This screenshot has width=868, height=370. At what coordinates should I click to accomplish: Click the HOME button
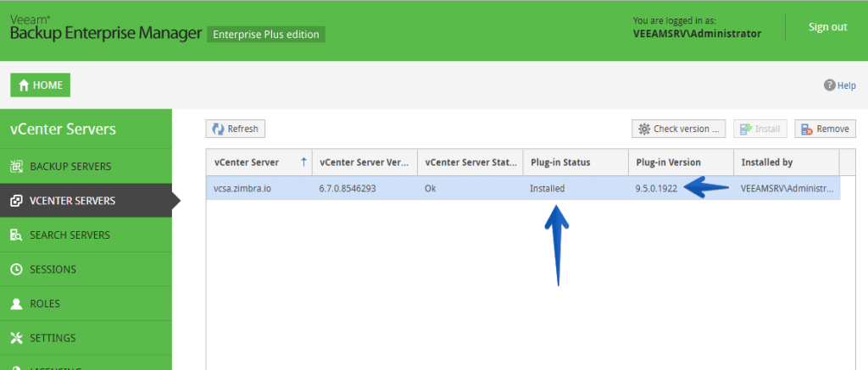(x=41, y=86)
